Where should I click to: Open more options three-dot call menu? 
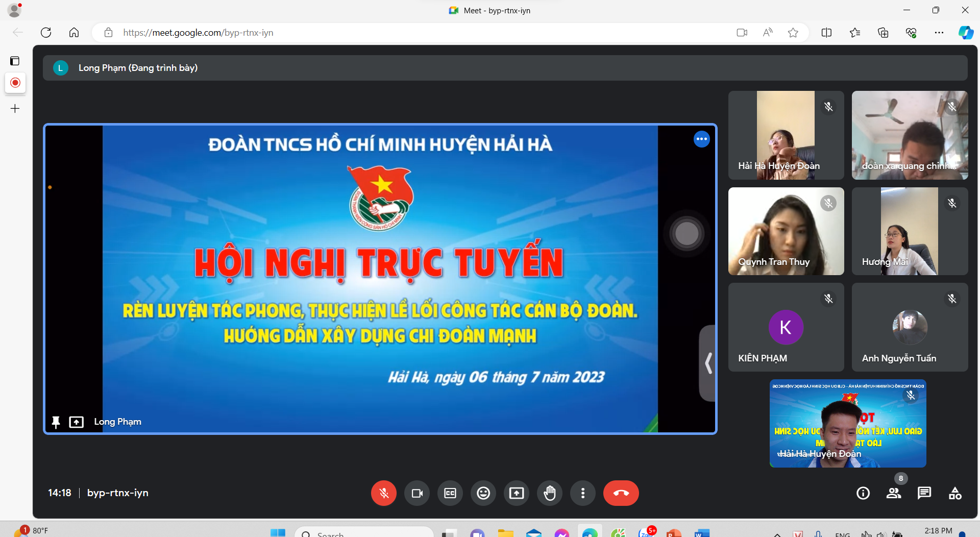(x=583, y=493)
